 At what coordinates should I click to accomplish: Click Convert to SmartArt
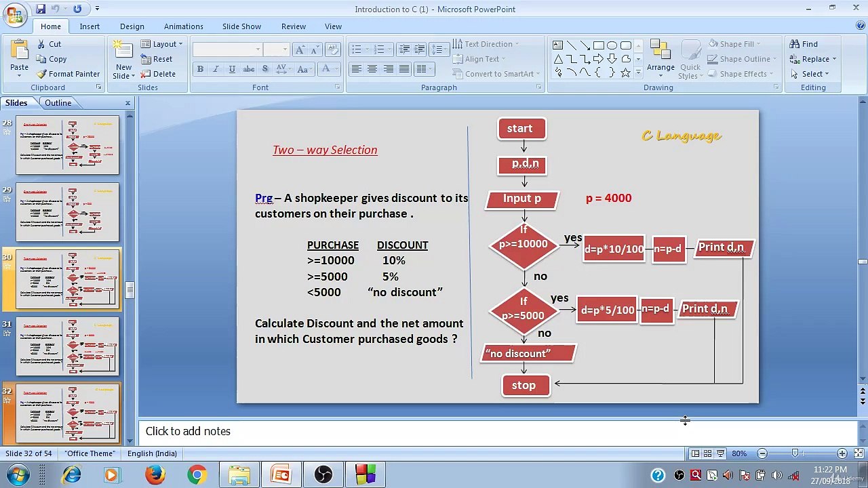click(x=496, y=74)
